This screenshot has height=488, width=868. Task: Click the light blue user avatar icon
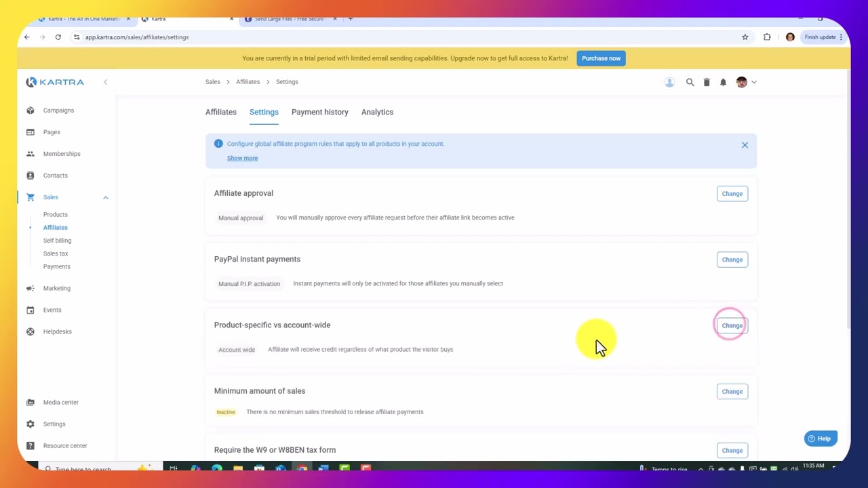tap(669, 82)
